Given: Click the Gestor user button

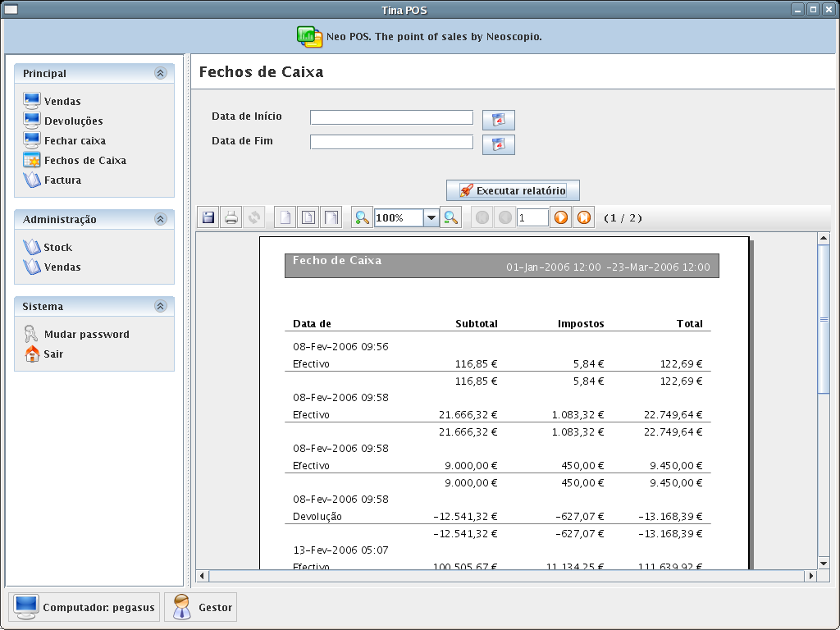Looking at the screenshot, I should pos(200,607).
